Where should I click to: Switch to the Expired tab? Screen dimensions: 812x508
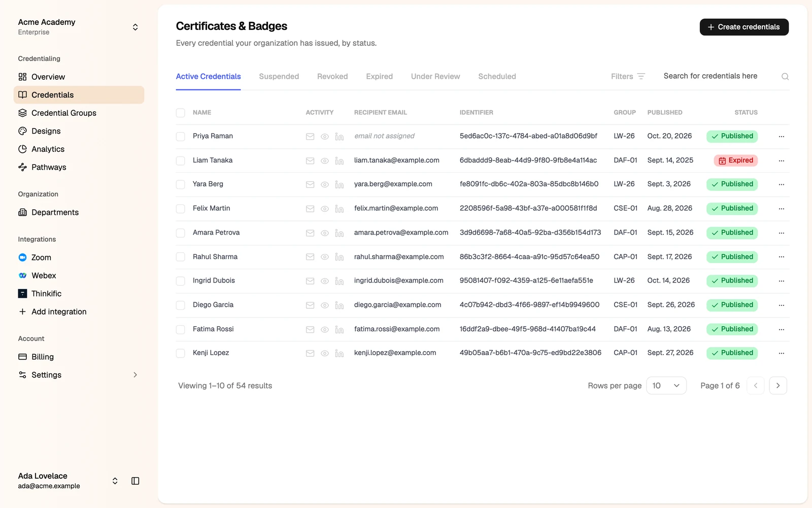(x=379, y=76)
